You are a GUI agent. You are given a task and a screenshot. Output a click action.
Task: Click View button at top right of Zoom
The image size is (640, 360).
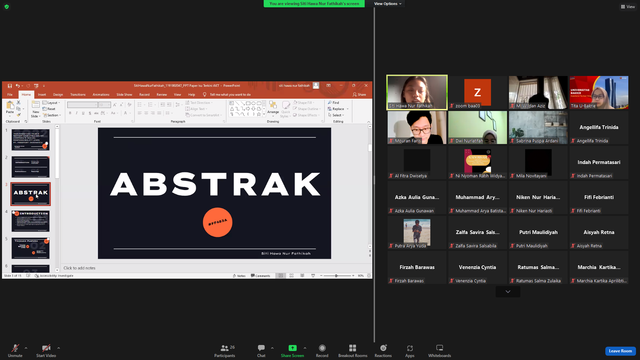[x=628, y=7]
